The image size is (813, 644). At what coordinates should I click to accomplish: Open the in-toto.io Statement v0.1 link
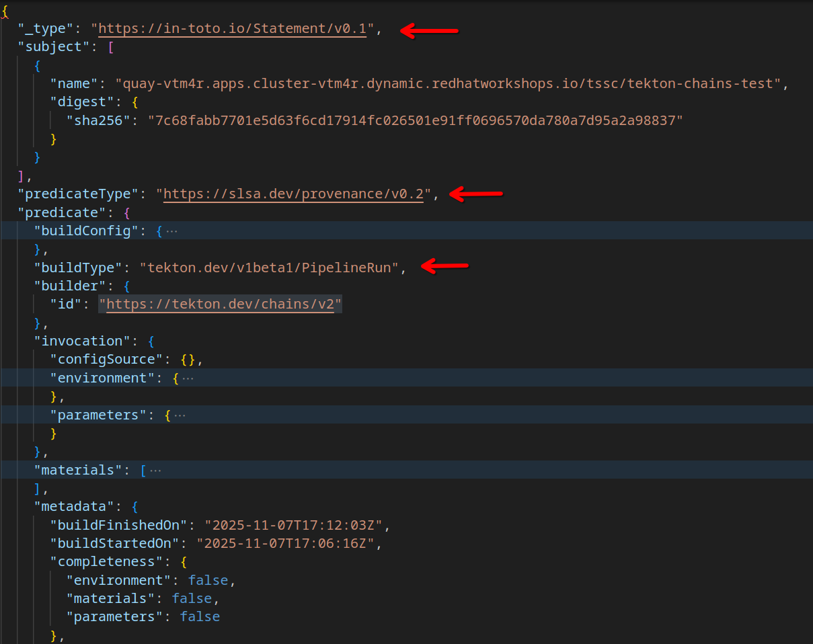tap(233, 30)
